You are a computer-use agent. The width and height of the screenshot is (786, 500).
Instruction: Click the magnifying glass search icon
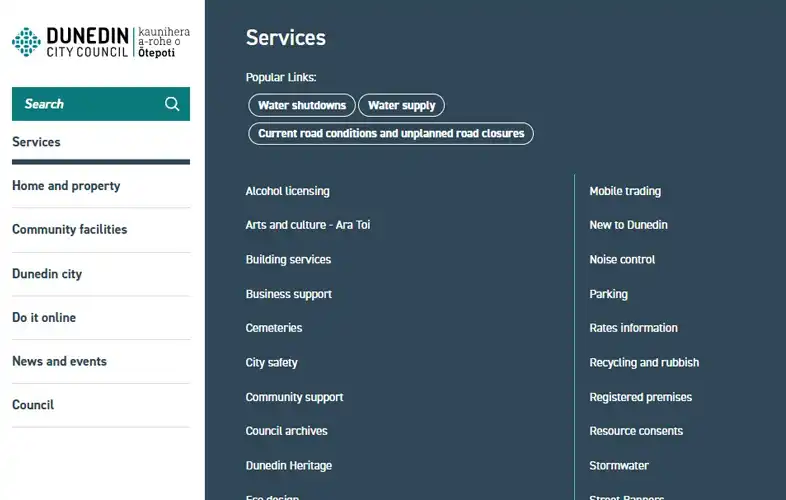[x=172, y=104]
